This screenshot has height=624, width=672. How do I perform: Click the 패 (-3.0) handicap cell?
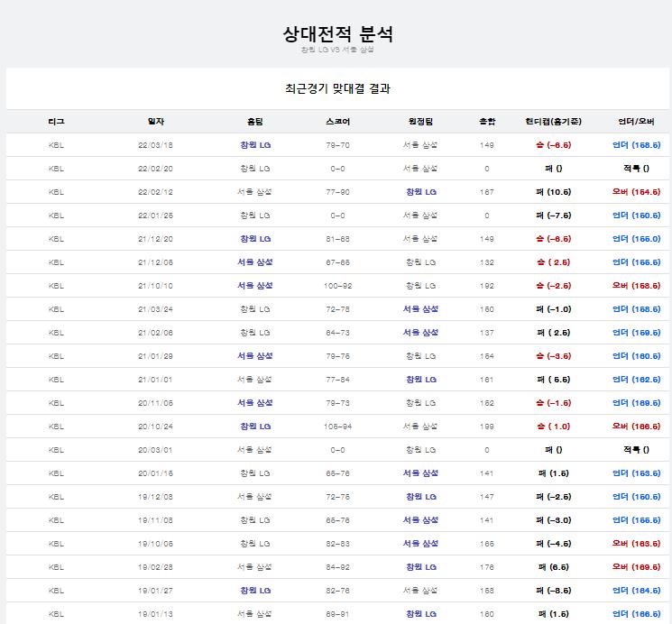pos(553,520)
